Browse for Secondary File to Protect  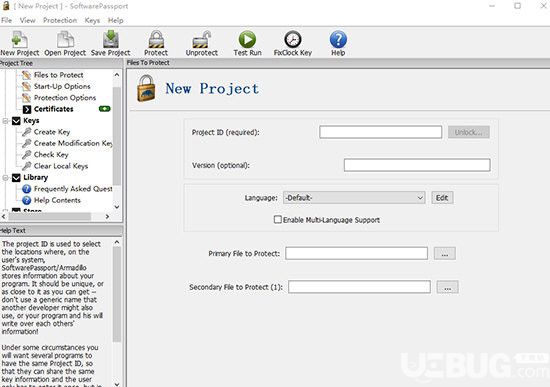(448, 287)
